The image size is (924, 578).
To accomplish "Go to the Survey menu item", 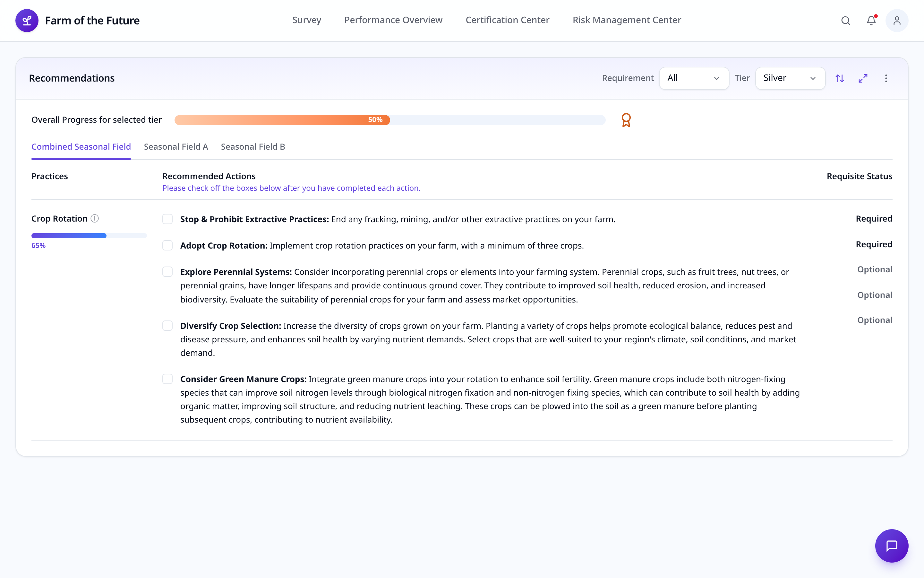I will coord(307,20).
